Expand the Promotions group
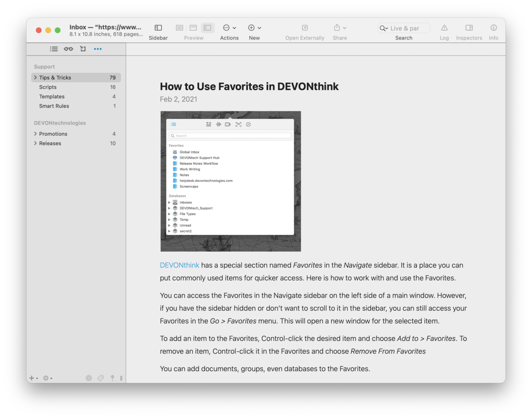 pos(35,134)
